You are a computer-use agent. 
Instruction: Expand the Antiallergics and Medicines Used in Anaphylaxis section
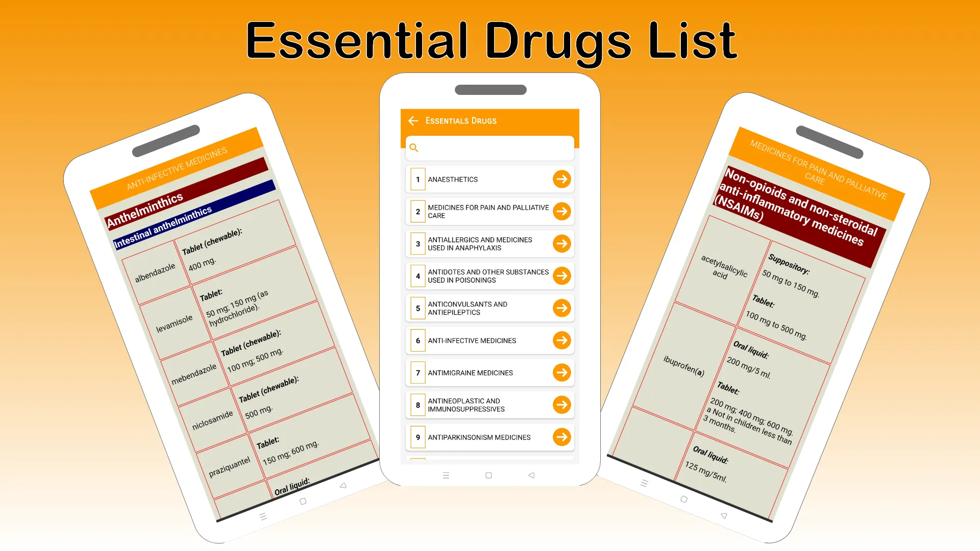coord(561,243)
